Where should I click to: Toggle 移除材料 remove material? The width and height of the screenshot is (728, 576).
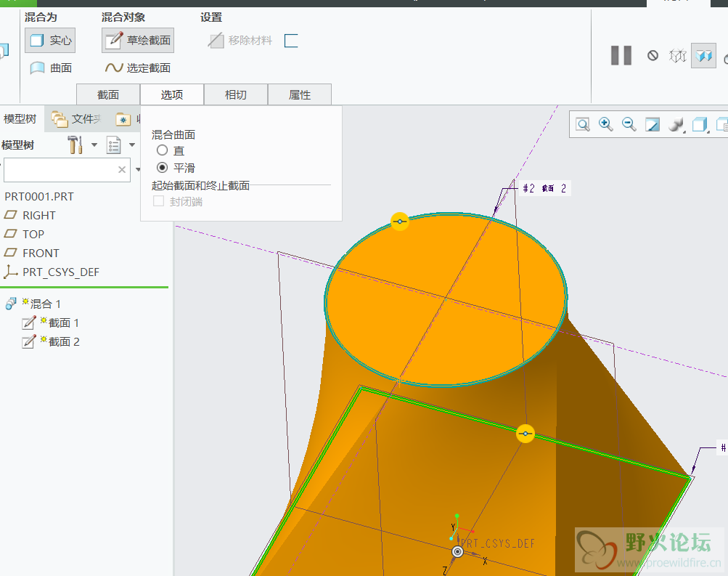click(240, 41)
